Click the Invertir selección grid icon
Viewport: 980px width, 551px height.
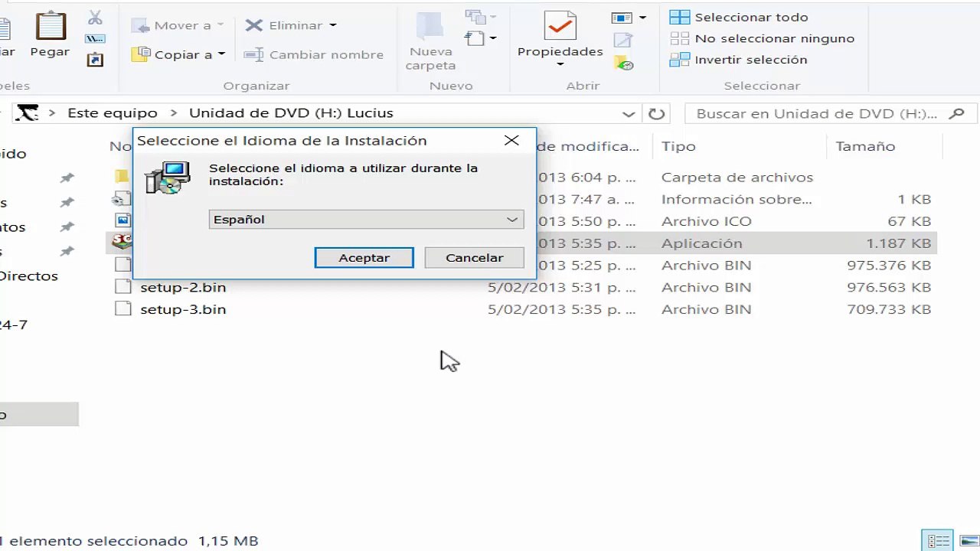pos(680,60)
